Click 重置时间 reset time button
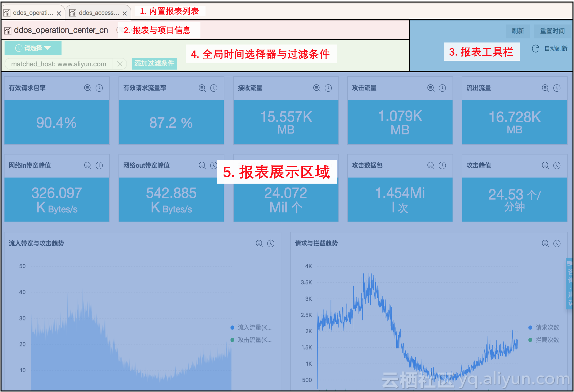The width and height of the screenshot is (574, 392). 552,31
